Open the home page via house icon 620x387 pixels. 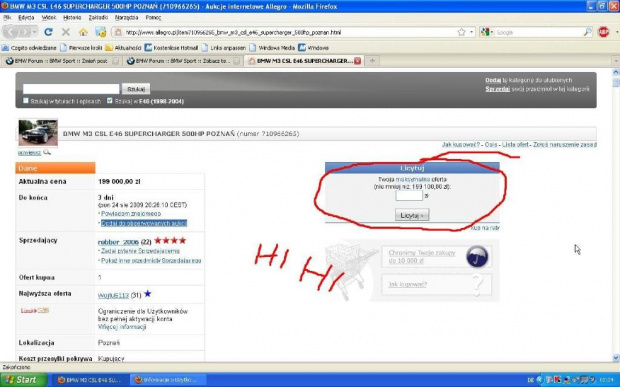[x=83, y=32]
